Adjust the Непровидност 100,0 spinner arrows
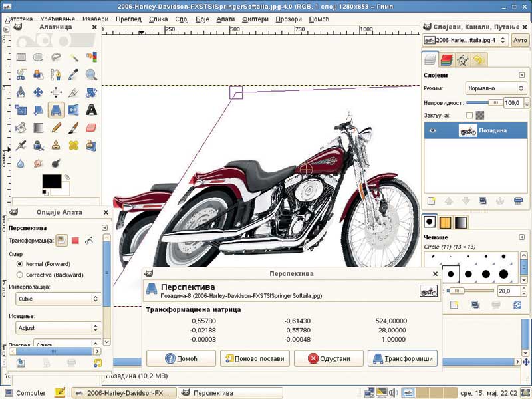532x399 pixels. (527, 103)
